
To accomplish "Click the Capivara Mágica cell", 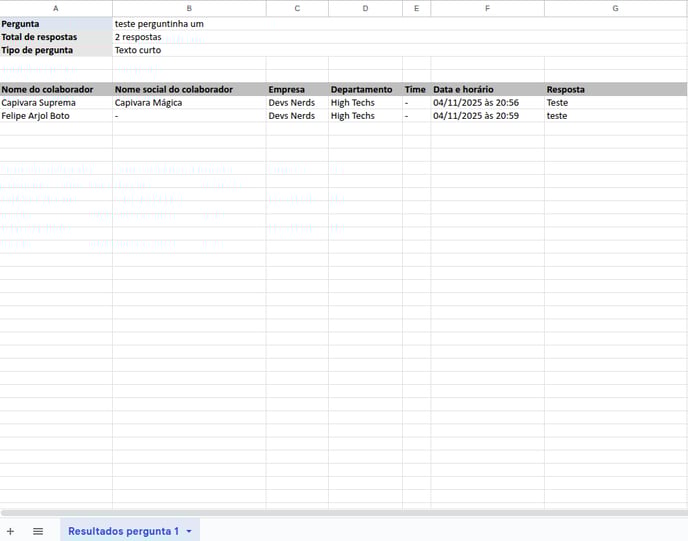I will point(189,102).
